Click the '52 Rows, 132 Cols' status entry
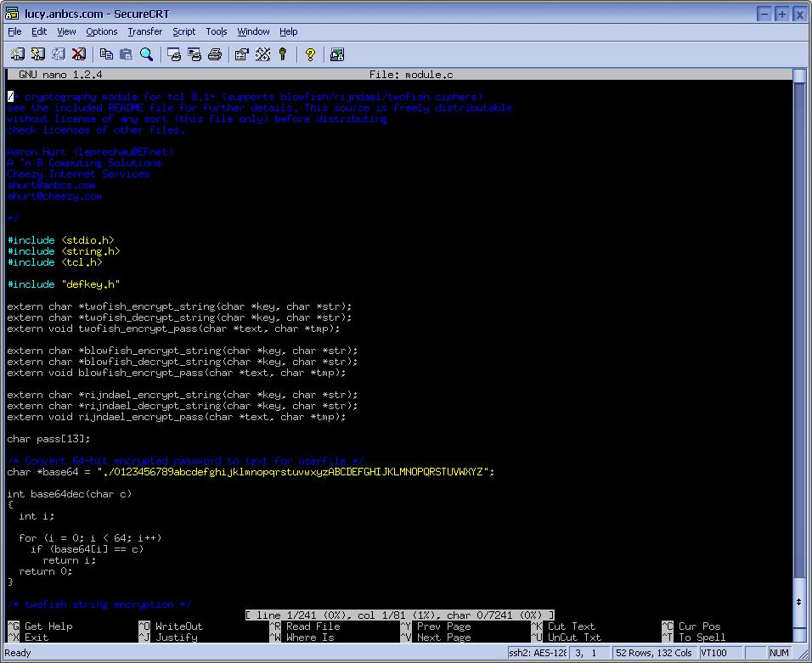812x663 pixels. point(653,653)
